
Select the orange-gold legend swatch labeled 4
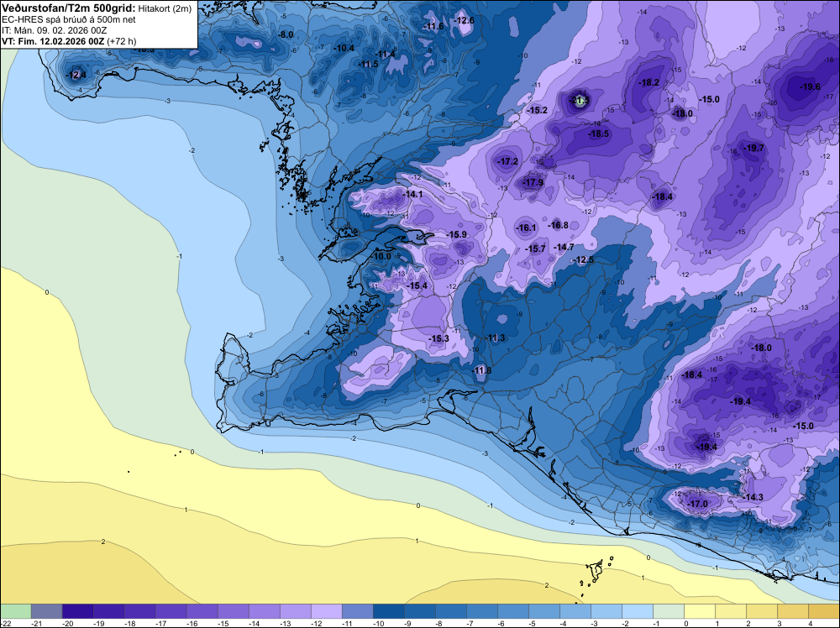tap(823, 611)
